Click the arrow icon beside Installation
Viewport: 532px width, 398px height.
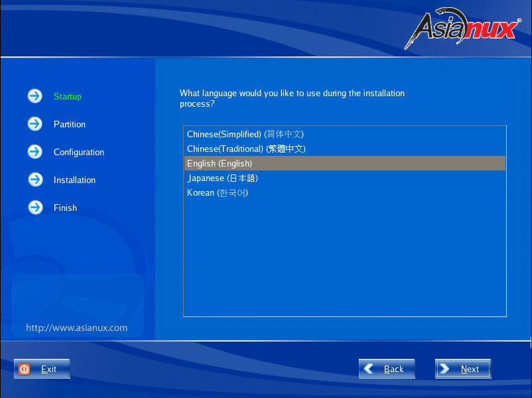pyautogui.click(x=34, y=180)
